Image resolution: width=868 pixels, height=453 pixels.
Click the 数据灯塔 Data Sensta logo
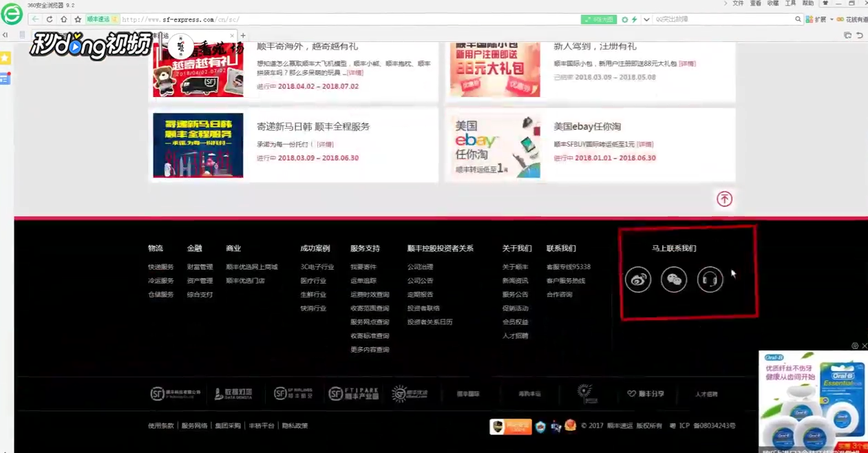(233, 394)
